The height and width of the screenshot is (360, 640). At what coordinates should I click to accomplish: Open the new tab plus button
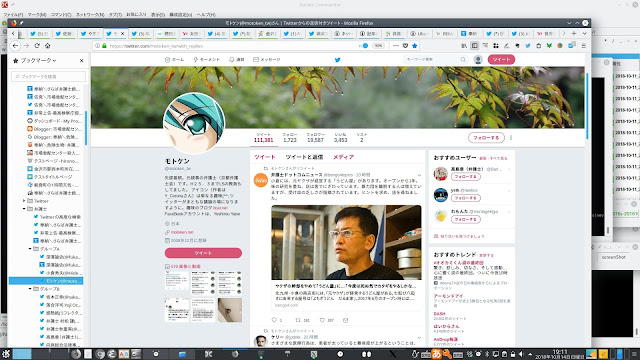pos(574,33)
